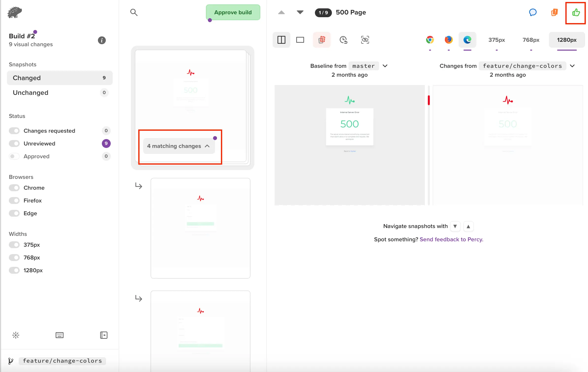
Task: Click the red diff marker on divider
Action: click(x=429, y=100)
